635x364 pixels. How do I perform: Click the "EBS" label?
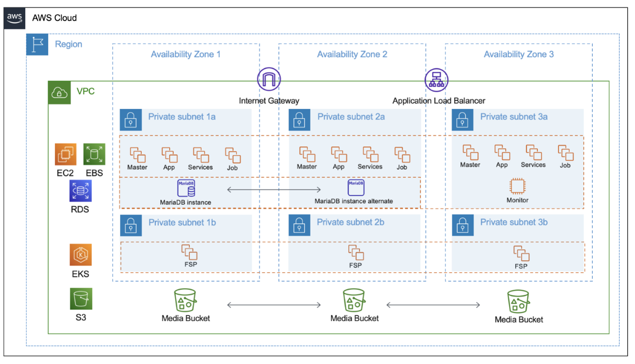(95, 173)
